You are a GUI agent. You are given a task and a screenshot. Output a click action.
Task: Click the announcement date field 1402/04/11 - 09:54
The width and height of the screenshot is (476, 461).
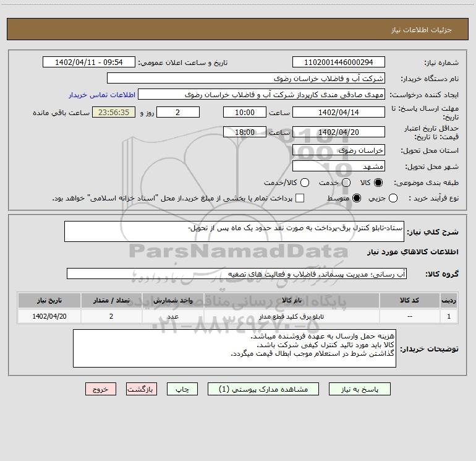tap(89, 62)
